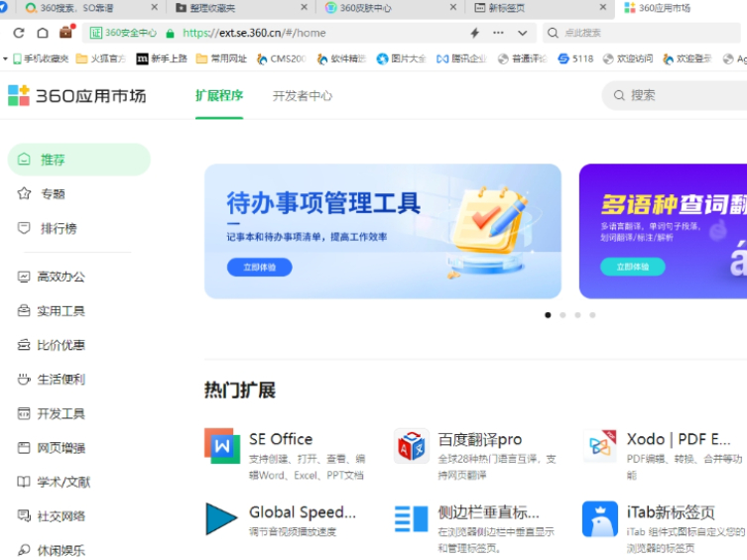Select 推荐 in the sidebar
This screenshot has width=747, height=560.
pyautogui.click(x=79, y=160)
